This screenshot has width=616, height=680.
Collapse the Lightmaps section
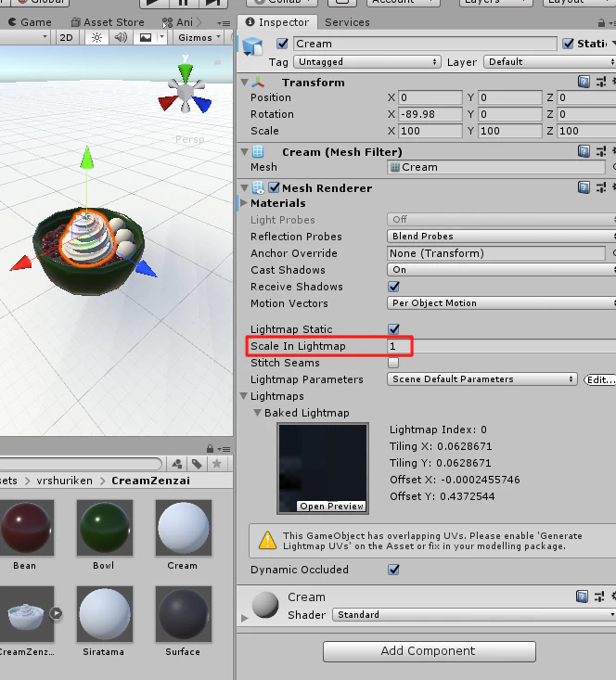[x=244, y=396]
